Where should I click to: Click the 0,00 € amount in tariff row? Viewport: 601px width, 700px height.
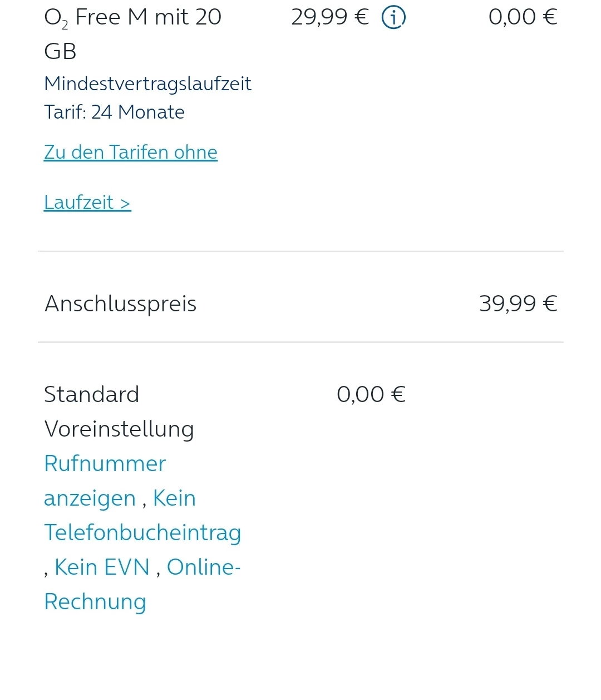(x=523, y=17)
